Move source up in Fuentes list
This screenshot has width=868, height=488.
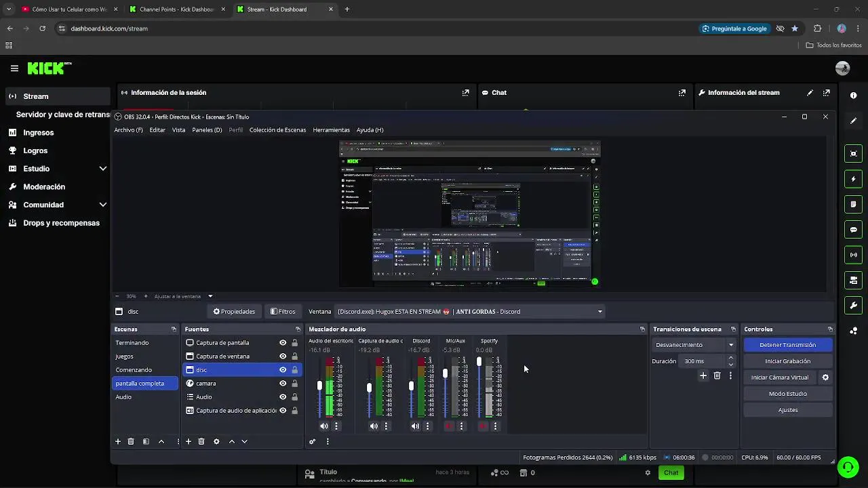[231, 441]
